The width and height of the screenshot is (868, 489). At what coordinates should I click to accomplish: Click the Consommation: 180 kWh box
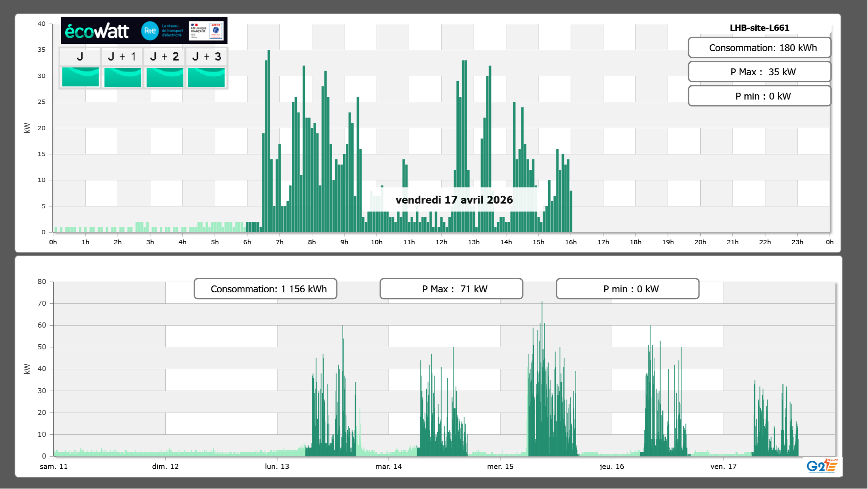point(759,48)
